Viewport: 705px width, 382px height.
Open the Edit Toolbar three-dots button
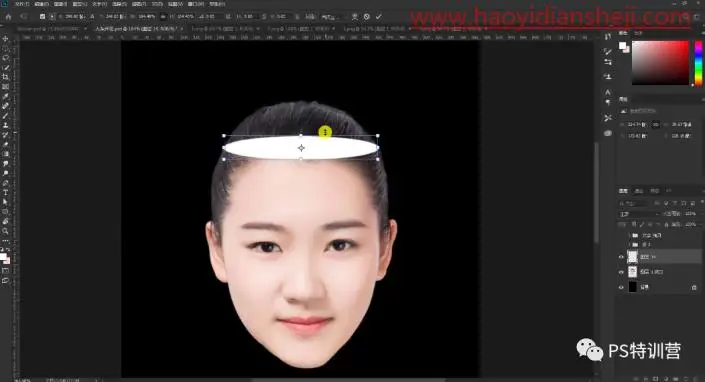[x=5, y=240]
